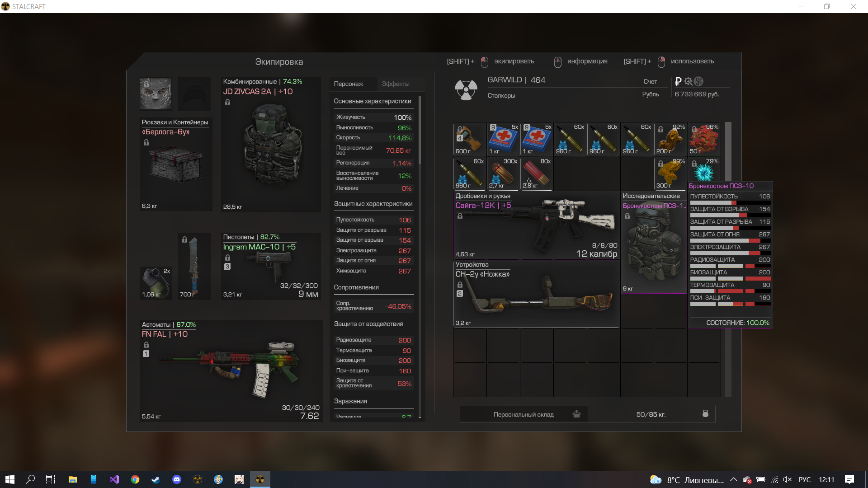The width and height of the screenshot is (868, 488).
Task: Open the Персональный склад storage button
Action: pos(524,414)
